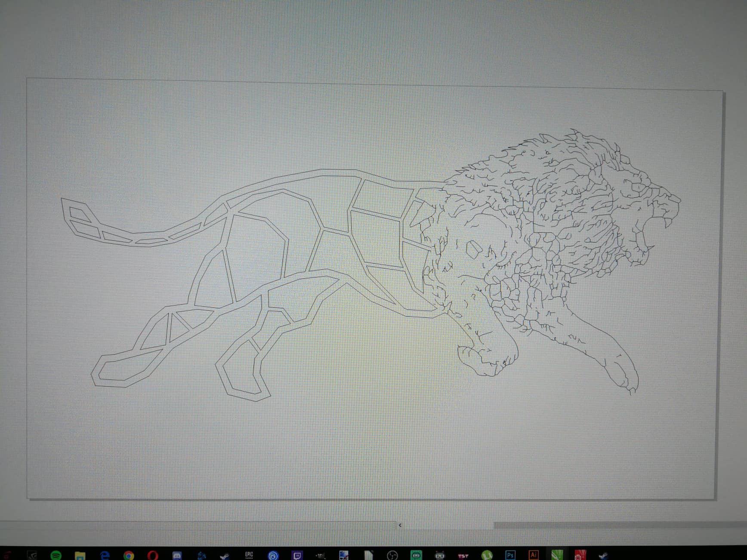Open the red camera capture app icon
The height and width of the screenshot is (560, 747).
[x=580, y=555]
